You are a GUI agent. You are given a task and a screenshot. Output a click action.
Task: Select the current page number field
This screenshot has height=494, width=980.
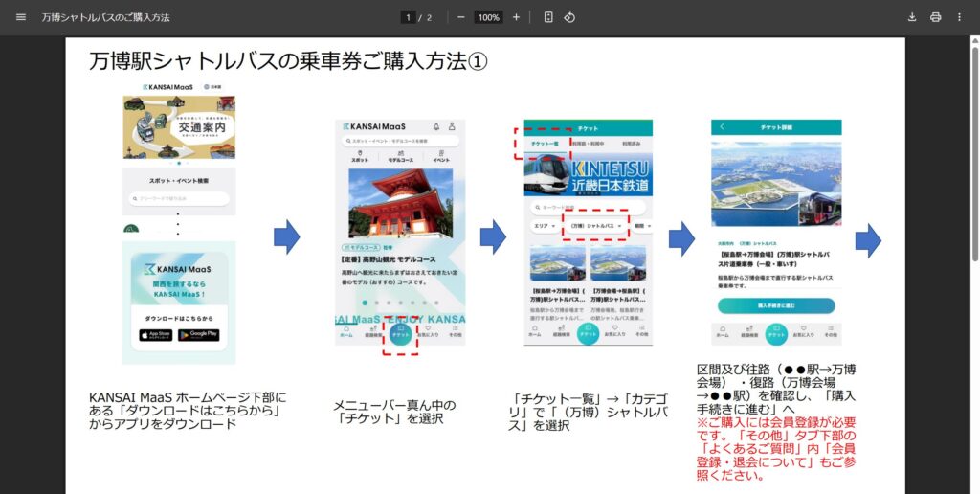coord(408,17)
